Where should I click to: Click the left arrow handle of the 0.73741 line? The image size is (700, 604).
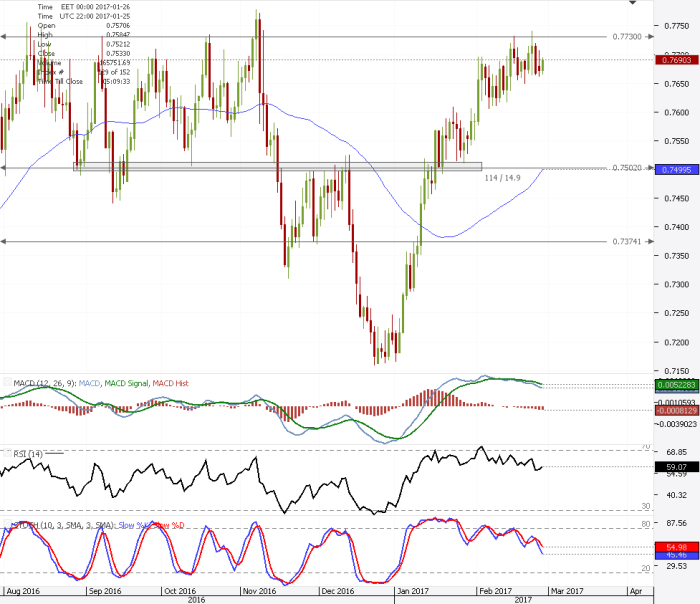(x=3, y=242)
